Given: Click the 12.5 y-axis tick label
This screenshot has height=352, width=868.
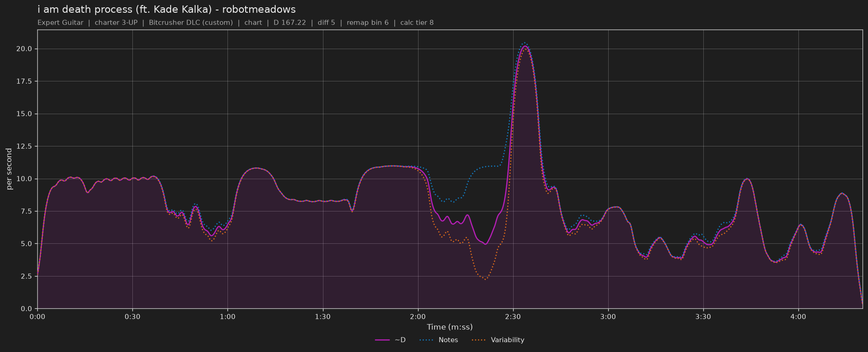Looking at the screenshot, I should 24,146.
